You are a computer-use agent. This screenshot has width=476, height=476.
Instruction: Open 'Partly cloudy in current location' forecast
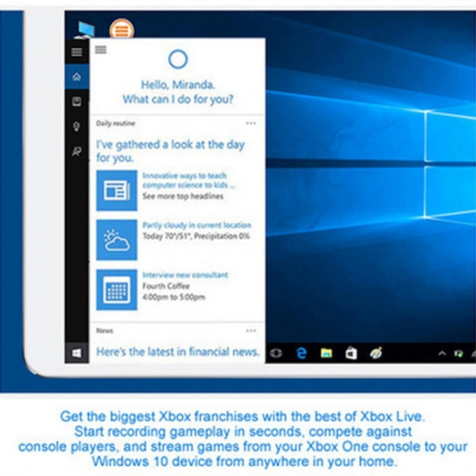click(197, 225)
